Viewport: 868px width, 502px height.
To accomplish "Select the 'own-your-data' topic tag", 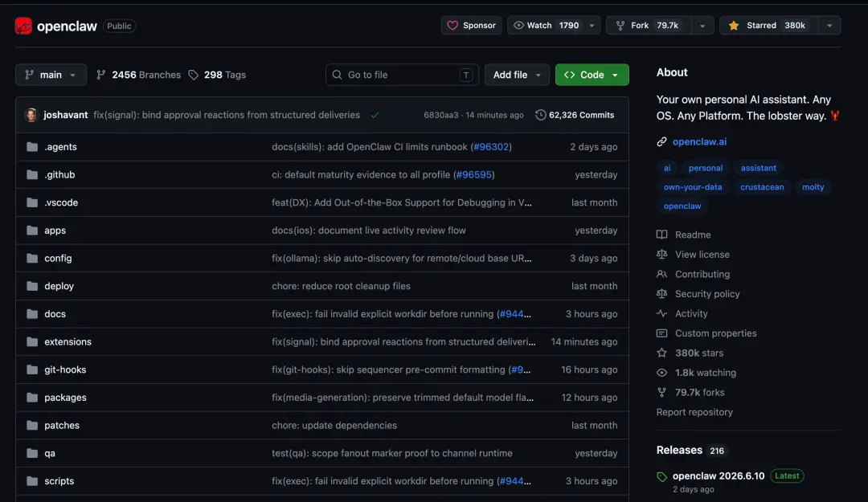I will click(693, 187).
